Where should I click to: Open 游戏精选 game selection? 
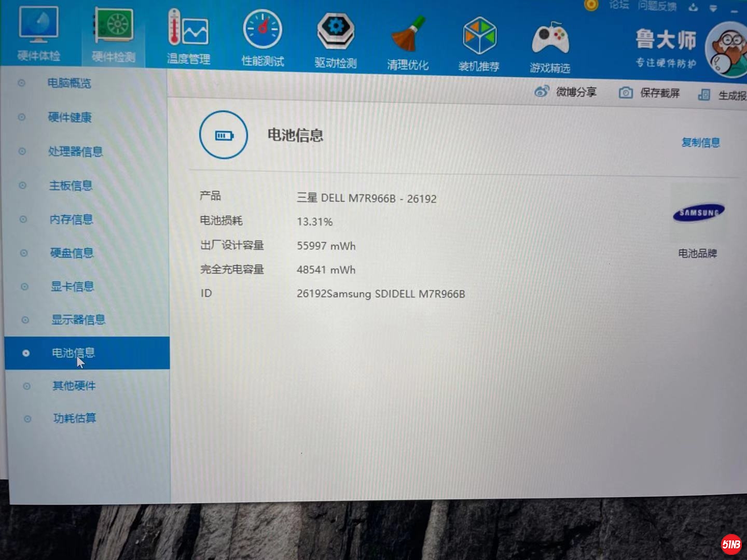pyautogui.click(x=550, y=38)
